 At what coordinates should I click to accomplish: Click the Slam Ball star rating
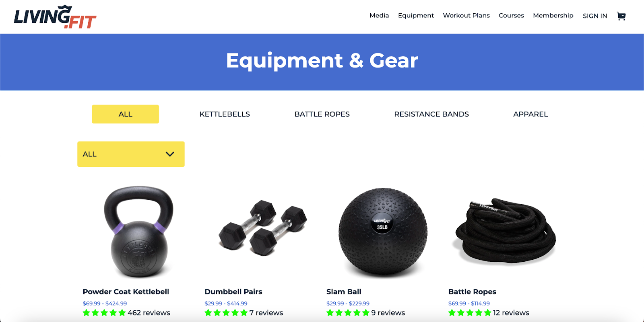348,313
